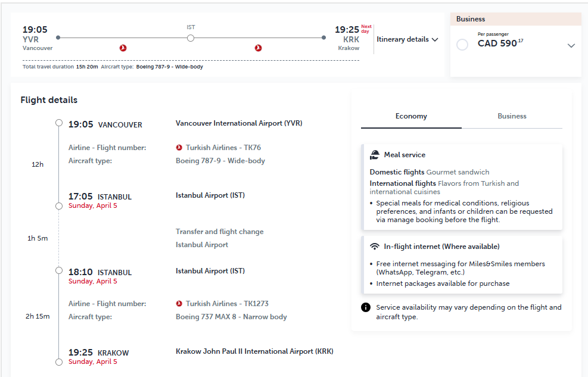Click the Itinerary details link text
This screenshot has height=377, width=588.
pos(402,39)
